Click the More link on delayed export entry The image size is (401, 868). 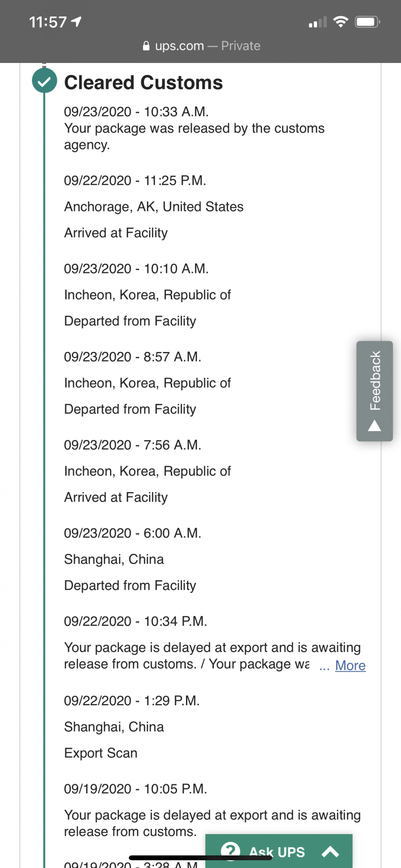point(350,665)
